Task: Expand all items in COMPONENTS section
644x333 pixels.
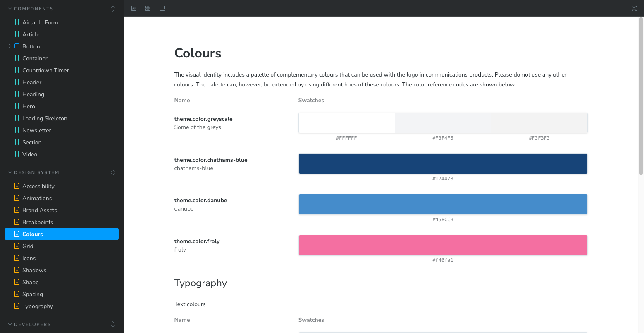Action: pyautogui.click(x=113, y=9)
